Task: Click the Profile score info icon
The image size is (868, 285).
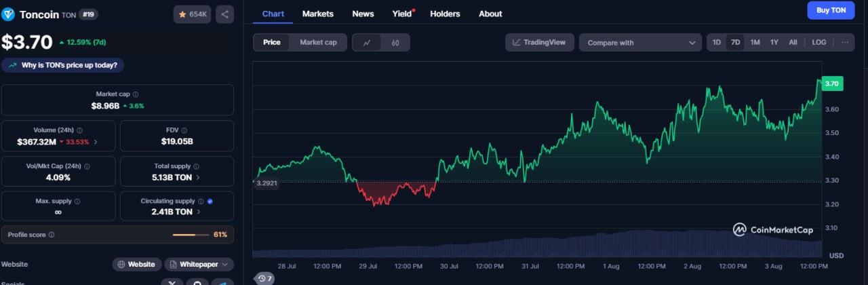Action: [52, 235]
